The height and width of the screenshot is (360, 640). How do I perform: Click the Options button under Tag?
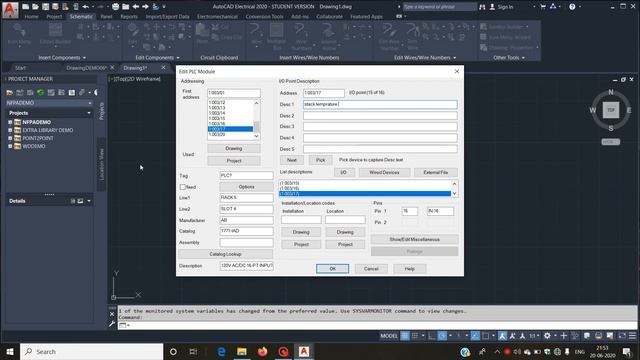point(246,187)
